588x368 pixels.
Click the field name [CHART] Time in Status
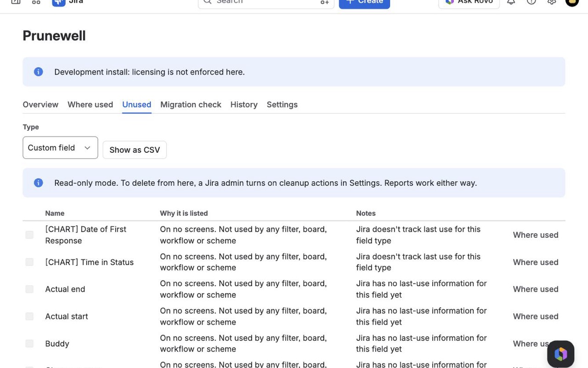click(x=90, y=262)
